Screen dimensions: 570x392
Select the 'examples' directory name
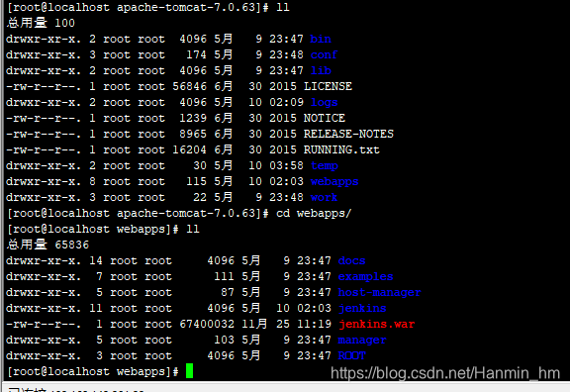tap(365, 277)
